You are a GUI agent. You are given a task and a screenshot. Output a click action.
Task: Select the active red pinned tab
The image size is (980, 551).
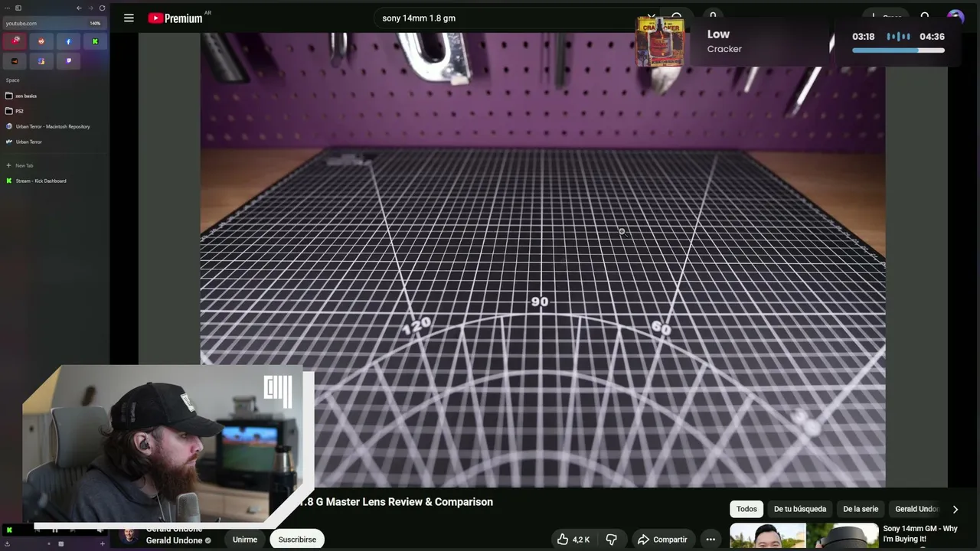pos(15,41)
